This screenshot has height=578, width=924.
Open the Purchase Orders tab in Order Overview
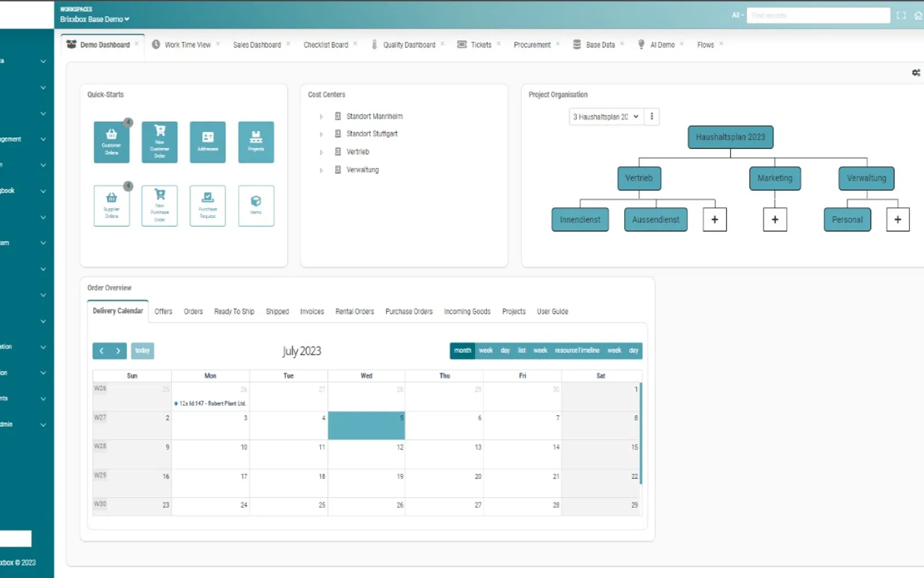[409, 312]
